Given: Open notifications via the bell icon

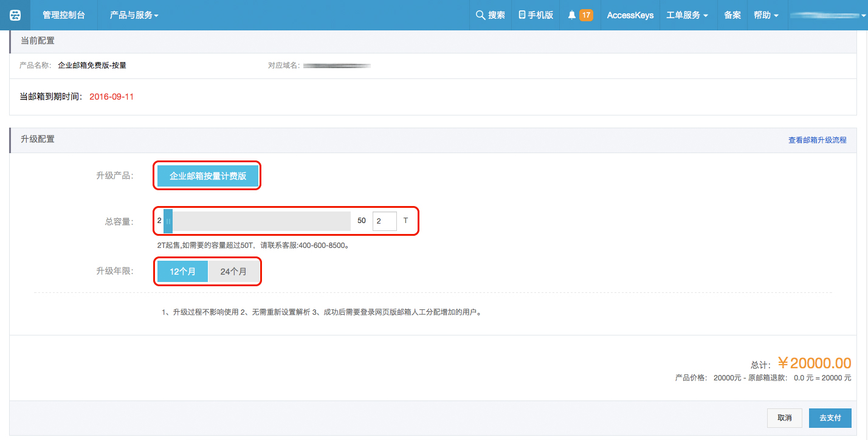Looking at the screenshot, I should click(571, 15).
